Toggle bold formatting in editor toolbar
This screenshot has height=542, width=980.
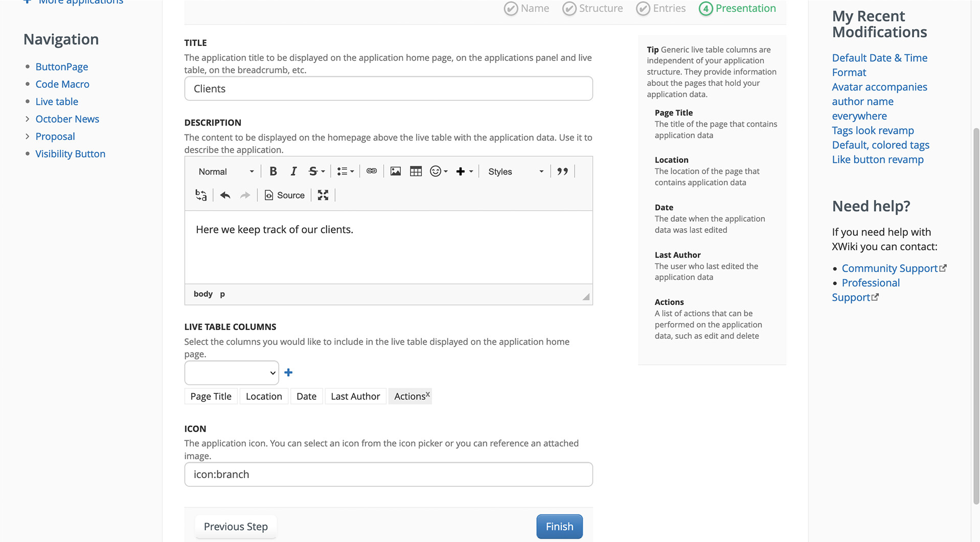[x=273, y=172]
